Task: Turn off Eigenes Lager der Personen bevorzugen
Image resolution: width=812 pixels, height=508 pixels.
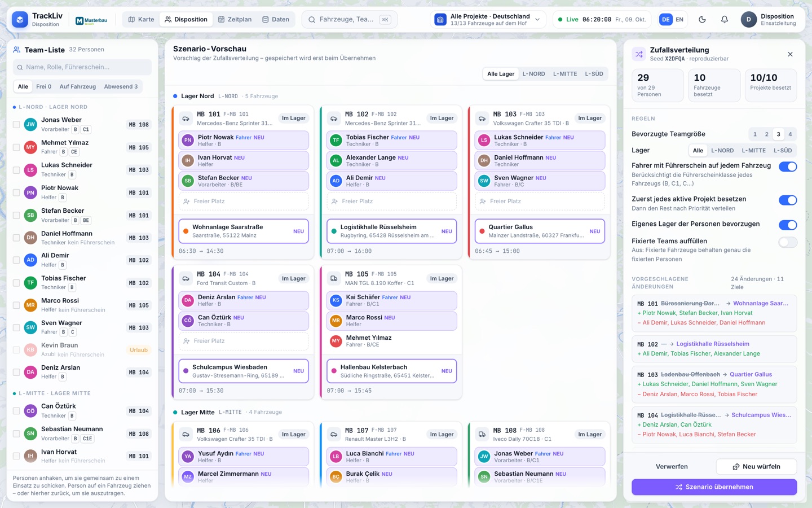Action: [788, 225]
